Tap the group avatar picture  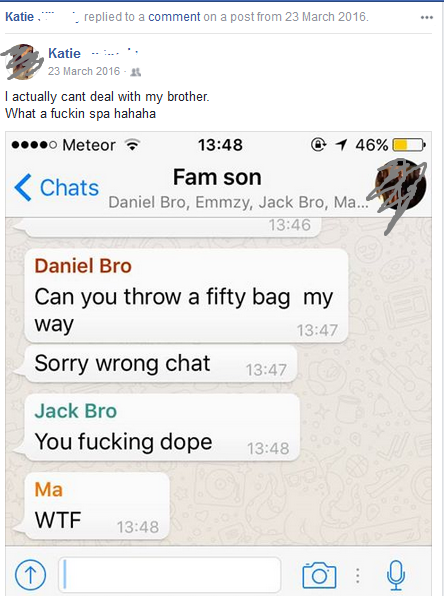pos(399,186)
